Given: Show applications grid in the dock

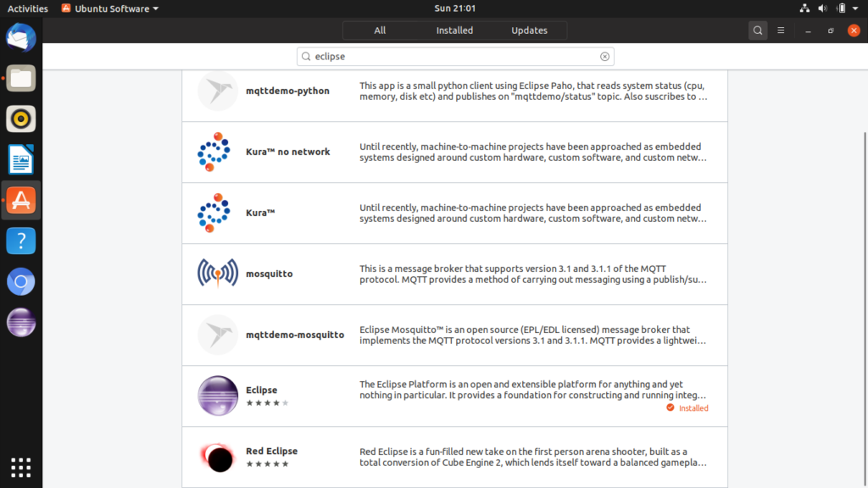Looking at the screenshot, I should 21,468.
